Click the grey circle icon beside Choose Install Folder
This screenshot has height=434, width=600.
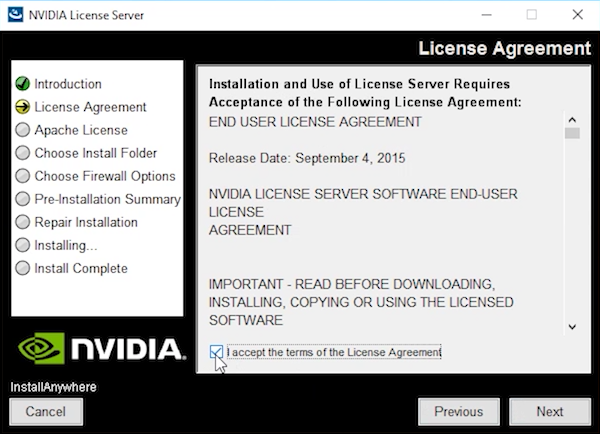click(x=23, y=153)
